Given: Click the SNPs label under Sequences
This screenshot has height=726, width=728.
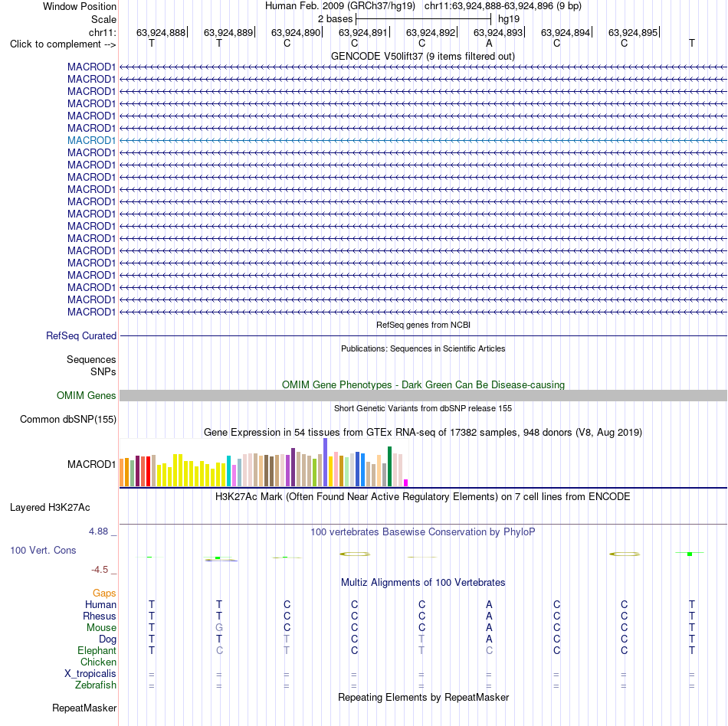Looking at the screenshot, I should (103, 371).
